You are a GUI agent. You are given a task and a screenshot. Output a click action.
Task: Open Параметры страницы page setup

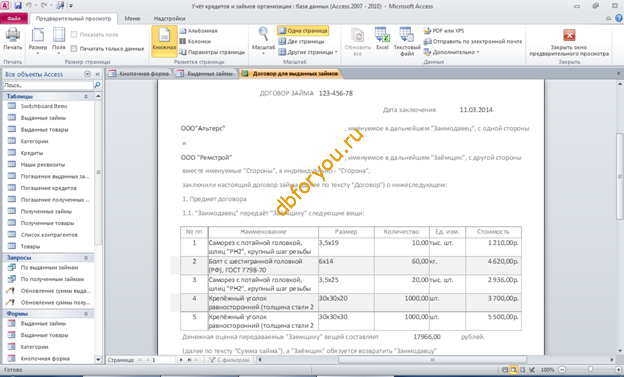[212, 52]
